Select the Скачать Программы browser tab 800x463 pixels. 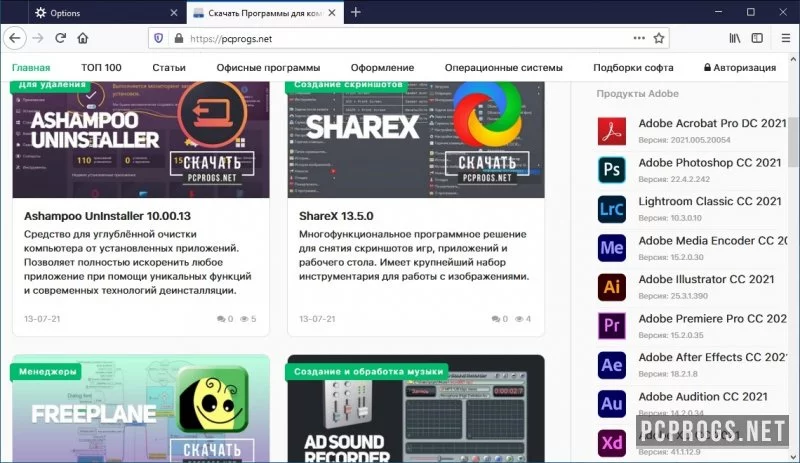[x=265, y=13]
